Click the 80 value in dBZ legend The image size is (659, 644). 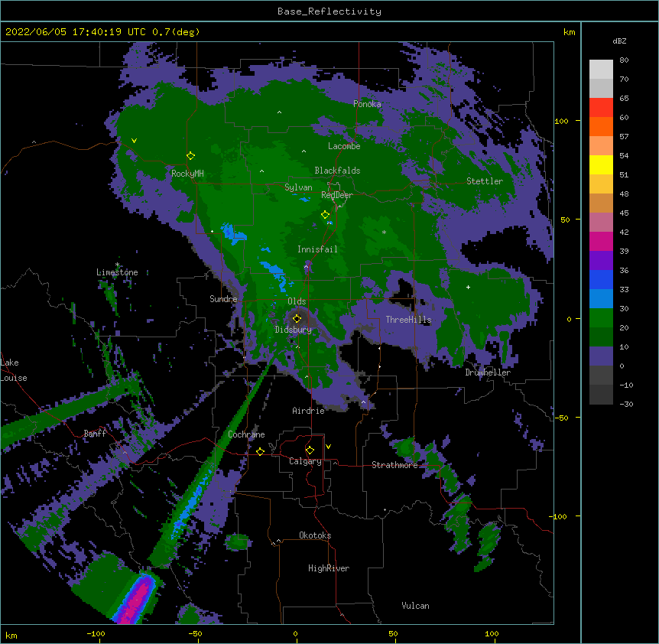pyautogui.click(x=624, y=60)
